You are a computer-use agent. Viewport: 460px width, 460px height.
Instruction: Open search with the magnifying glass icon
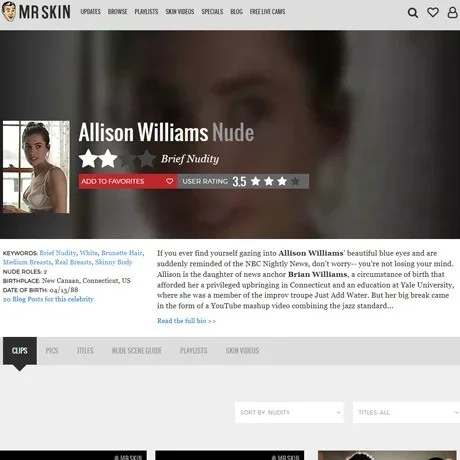tap(413, 13)
